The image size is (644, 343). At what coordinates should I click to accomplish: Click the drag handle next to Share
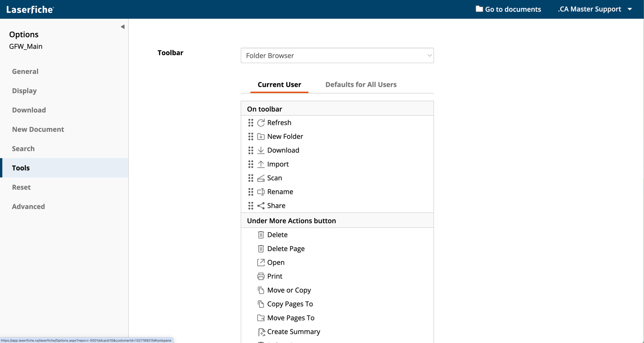click(x=251, y=206)
